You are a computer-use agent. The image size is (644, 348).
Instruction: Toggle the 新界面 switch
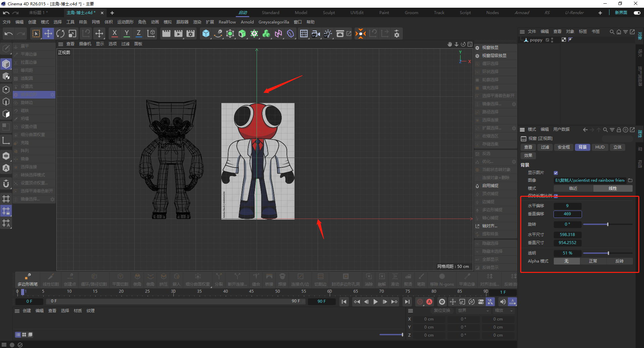(637, 13)
